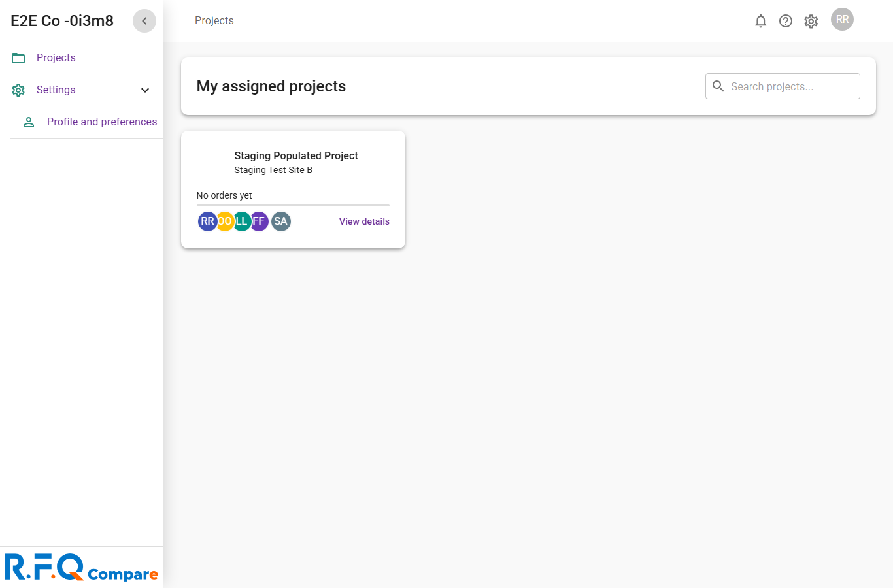Viewport: 893px width, 588px height.
Task: Open Settings in the sidebar
Action: click(x=82, y=90)
